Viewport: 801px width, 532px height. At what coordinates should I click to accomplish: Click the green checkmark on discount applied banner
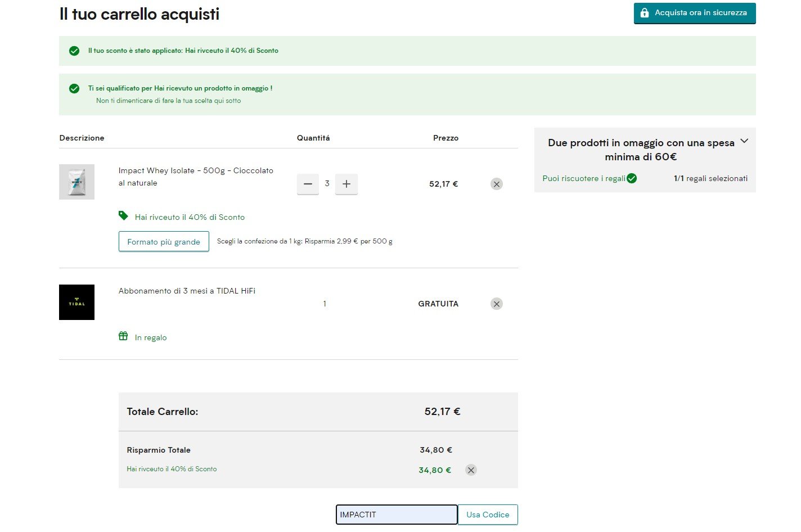[74, 51]
